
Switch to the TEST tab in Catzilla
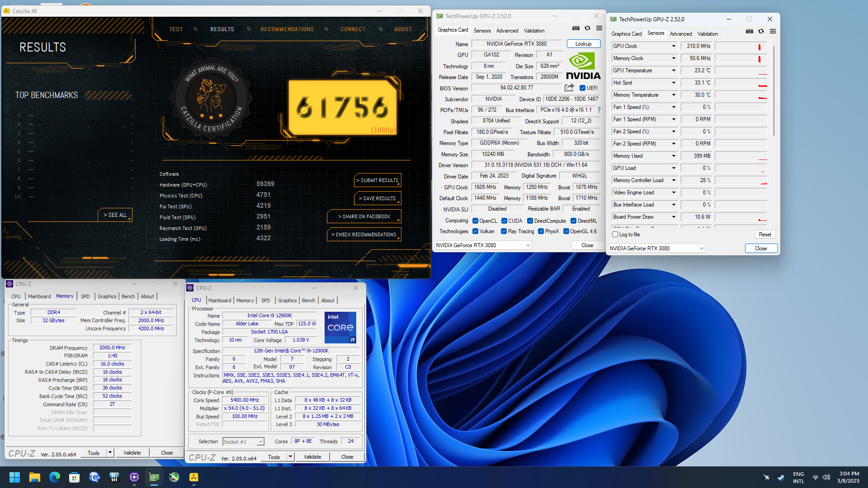click(176, 29)
